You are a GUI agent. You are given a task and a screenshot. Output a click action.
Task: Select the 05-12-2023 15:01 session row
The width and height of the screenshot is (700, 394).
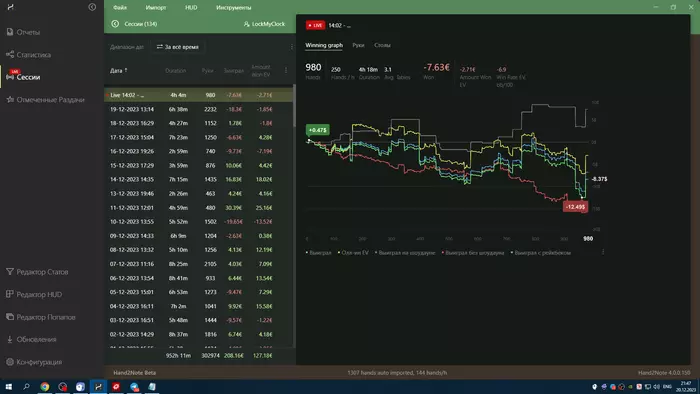click(199, 292)
